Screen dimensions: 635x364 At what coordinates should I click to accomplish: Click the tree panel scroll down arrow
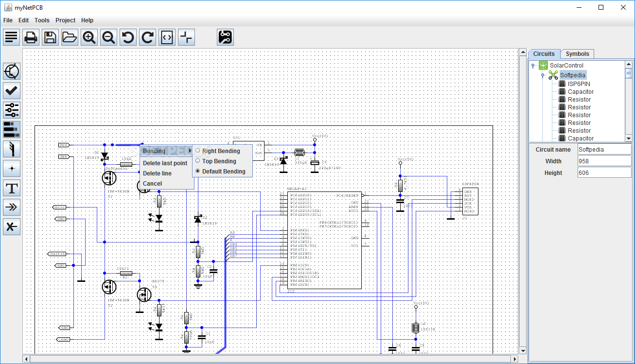point(629,138)
